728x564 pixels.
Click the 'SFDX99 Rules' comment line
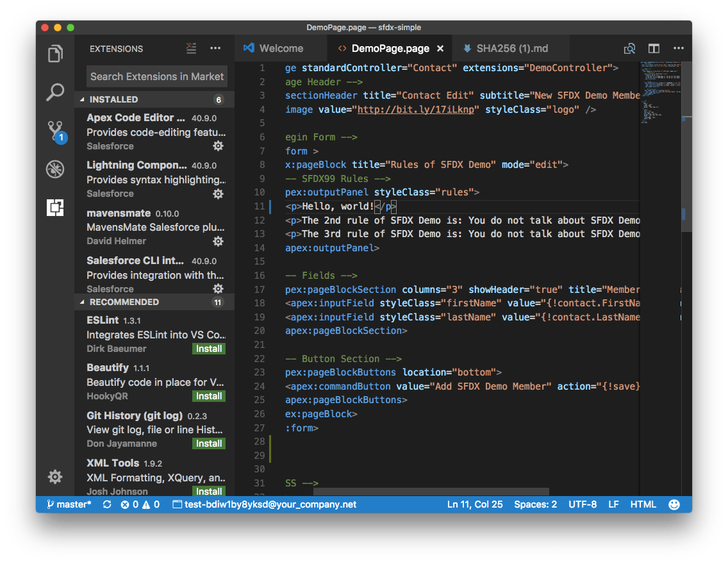pyautogui.click(x=338, y=179)
